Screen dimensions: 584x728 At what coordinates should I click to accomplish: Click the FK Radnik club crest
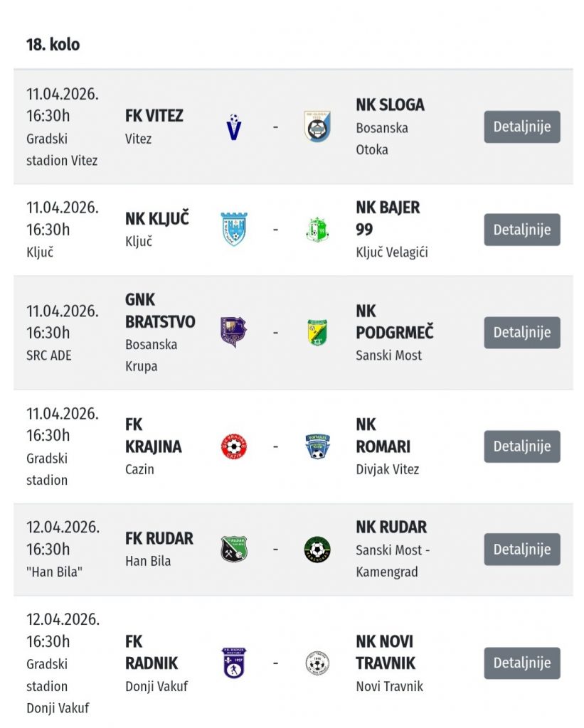[233, 663]
